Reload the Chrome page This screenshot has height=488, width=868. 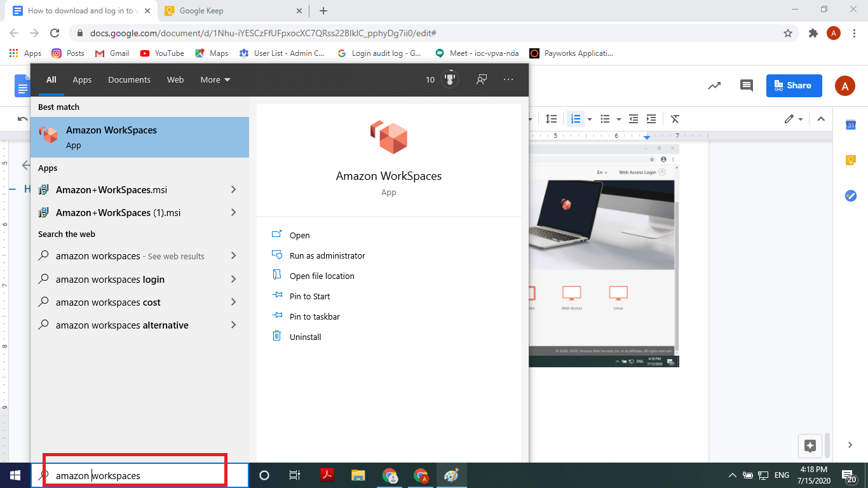[x=55, y=33]
